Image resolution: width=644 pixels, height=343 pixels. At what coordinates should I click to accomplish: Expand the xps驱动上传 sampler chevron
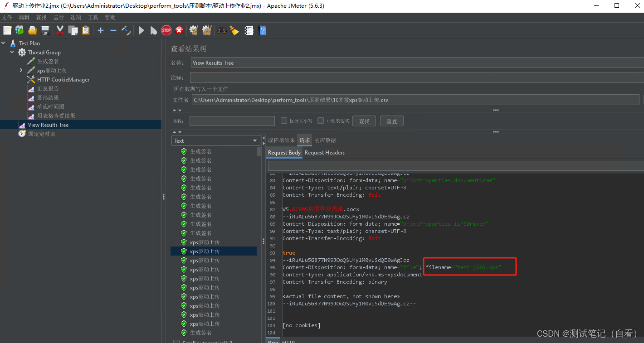(21, 71)
